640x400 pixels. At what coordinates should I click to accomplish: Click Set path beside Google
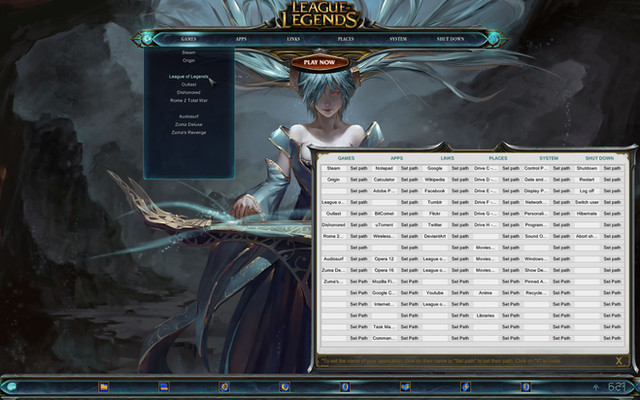460,168
